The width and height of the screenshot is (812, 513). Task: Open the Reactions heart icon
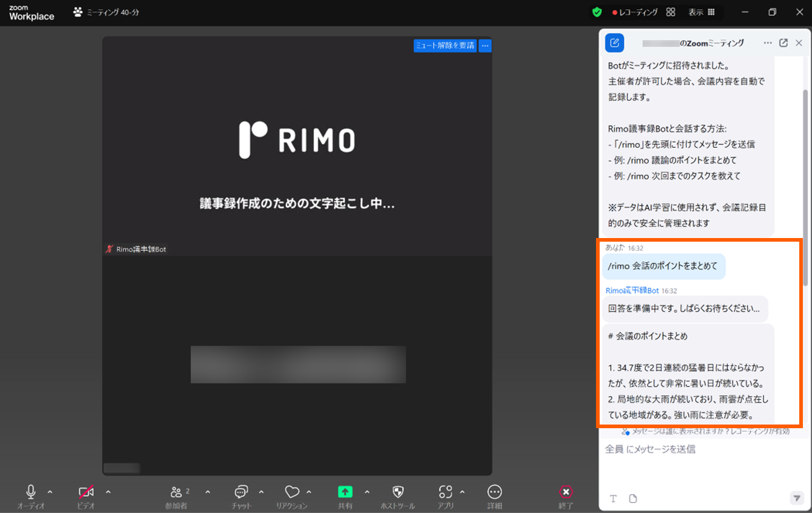pyautogui.click(x=292, y=492)
